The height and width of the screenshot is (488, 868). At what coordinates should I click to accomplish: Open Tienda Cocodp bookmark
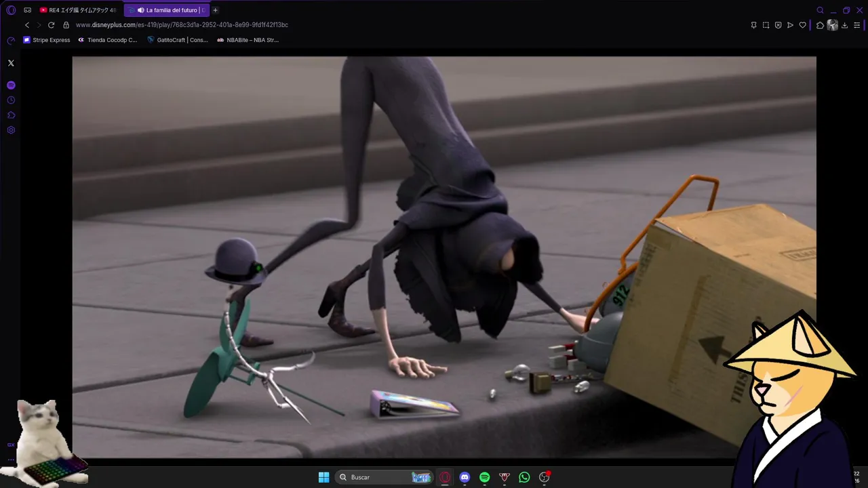click(108, 40)
